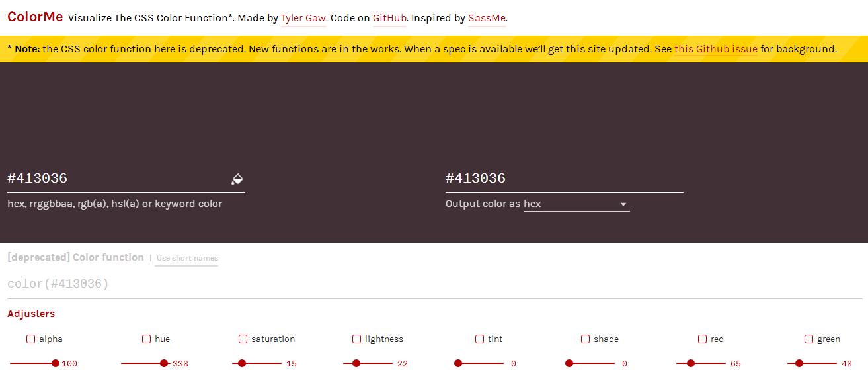Click the paint bucket color picker icon
The height and width of the screenshot is (387, 868).
(x=237, y=179)
